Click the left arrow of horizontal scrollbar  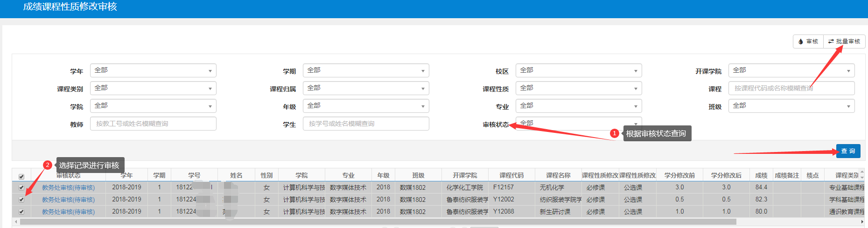tap(15, 222)
